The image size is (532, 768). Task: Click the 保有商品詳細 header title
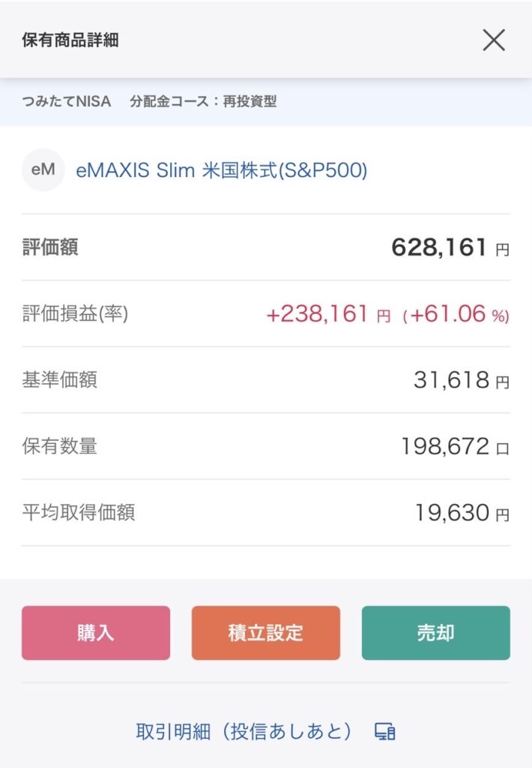(70, 40)
